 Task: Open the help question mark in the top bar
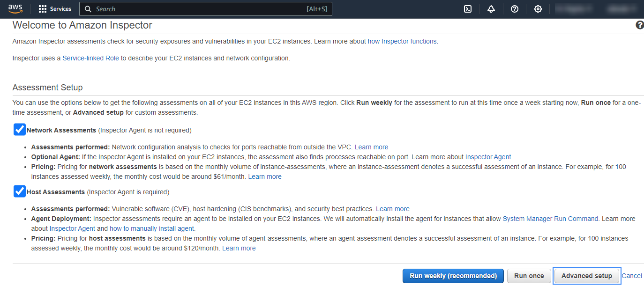(x=515, y=9)
